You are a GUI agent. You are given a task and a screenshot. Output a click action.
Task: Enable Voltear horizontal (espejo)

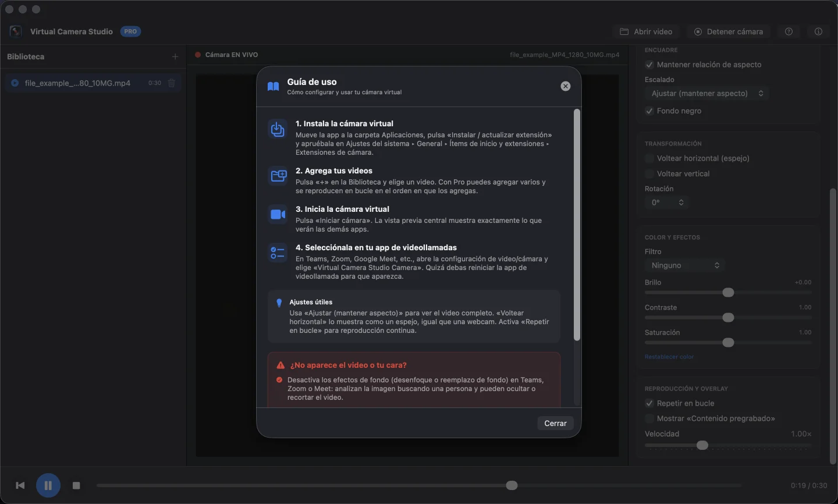pyautogui.click(x=649, y=158)
